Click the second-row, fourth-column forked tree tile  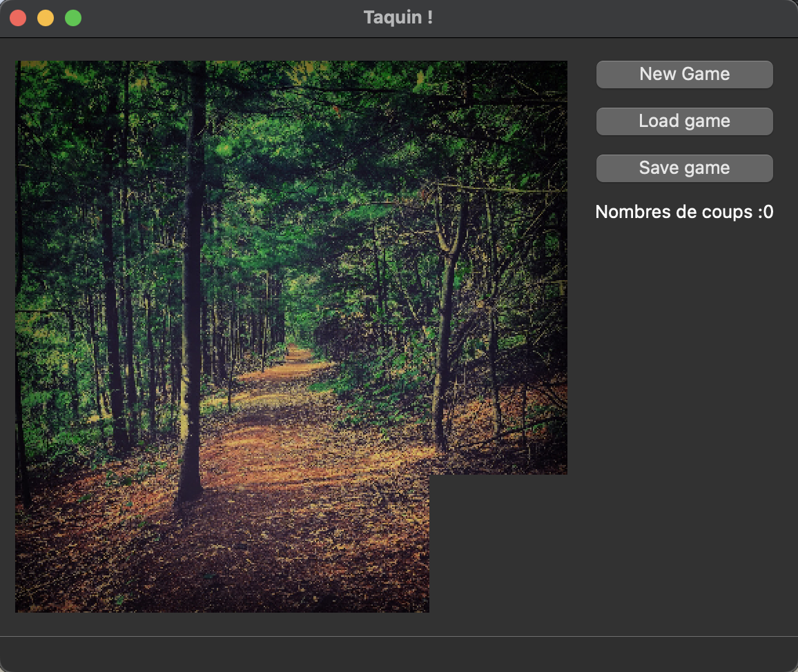click(x=498, y=268)
